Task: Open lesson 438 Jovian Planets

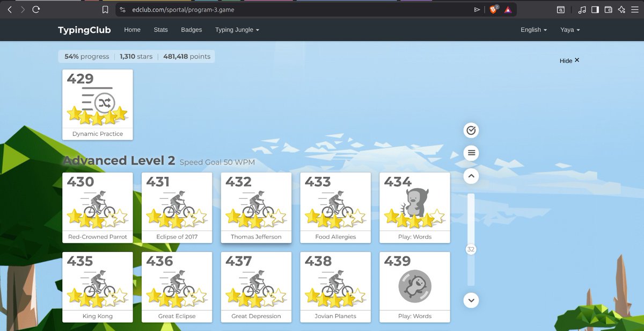Action: click(335, 287)
